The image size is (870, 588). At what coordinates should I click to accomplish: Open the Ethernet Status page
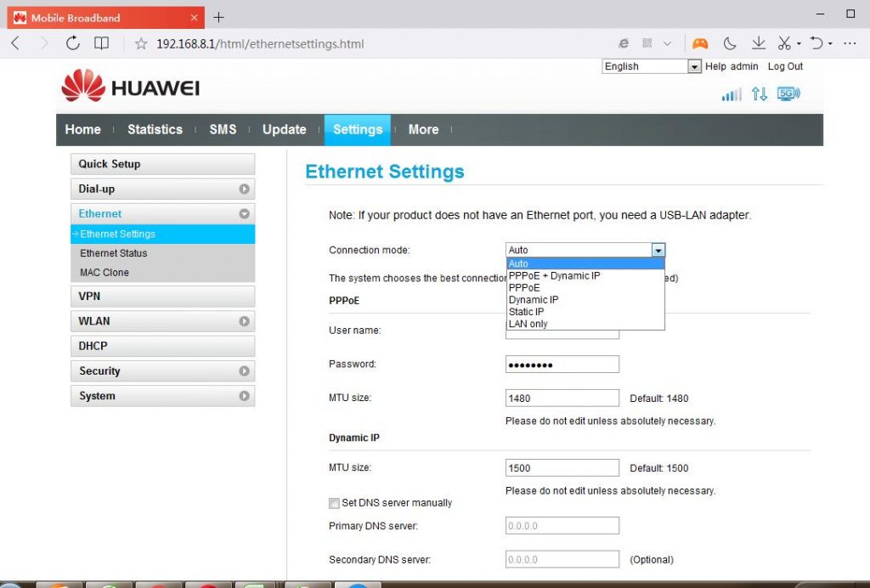coord(113,252)
